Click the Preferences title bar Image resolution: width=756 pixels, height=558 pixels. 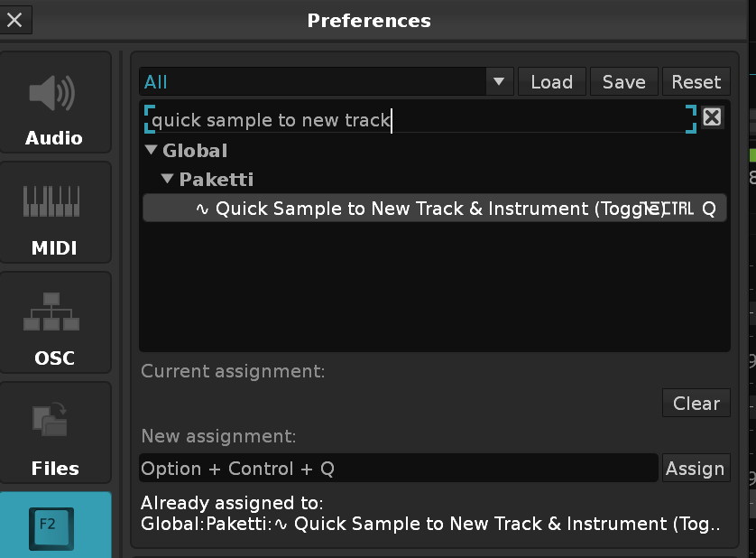click(369, 20)
